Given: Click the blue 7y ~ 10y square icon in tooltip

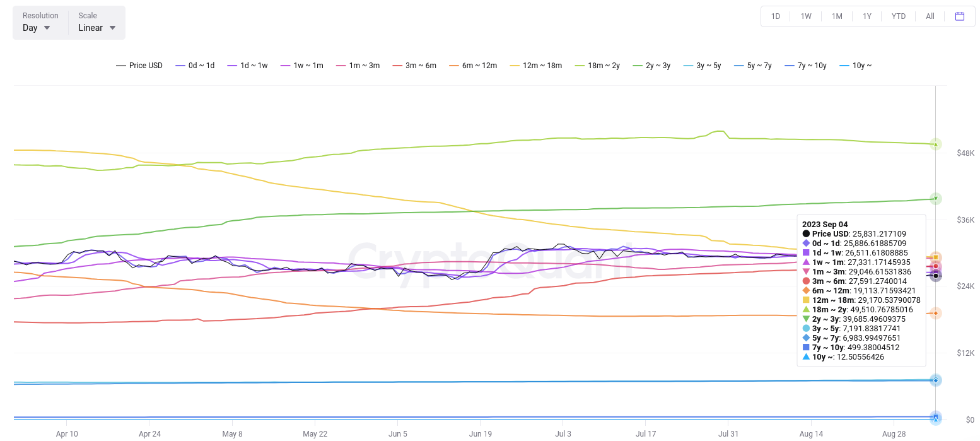Looking at the screenshot, I should pos(806,347).
